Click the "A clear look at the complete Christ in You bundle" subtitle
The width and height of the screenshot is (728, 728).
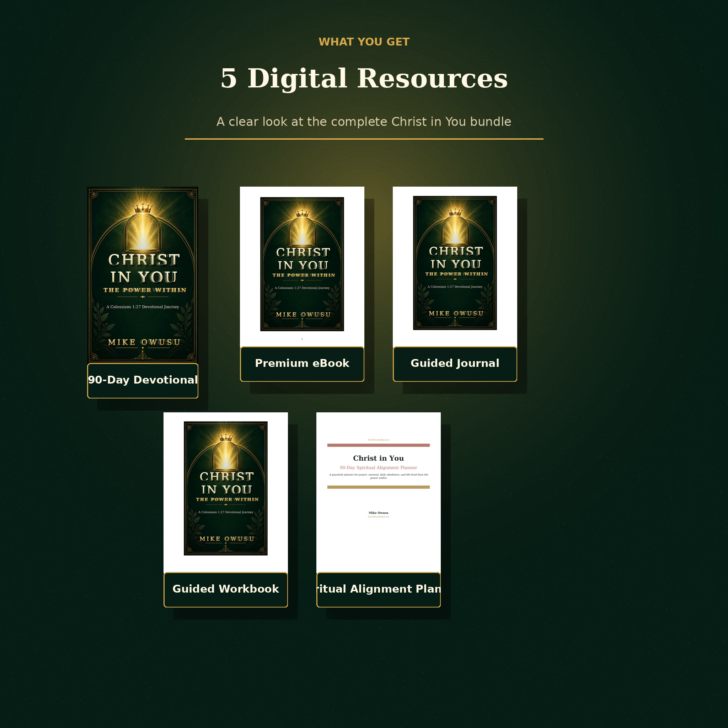click(x=364, y=122)
